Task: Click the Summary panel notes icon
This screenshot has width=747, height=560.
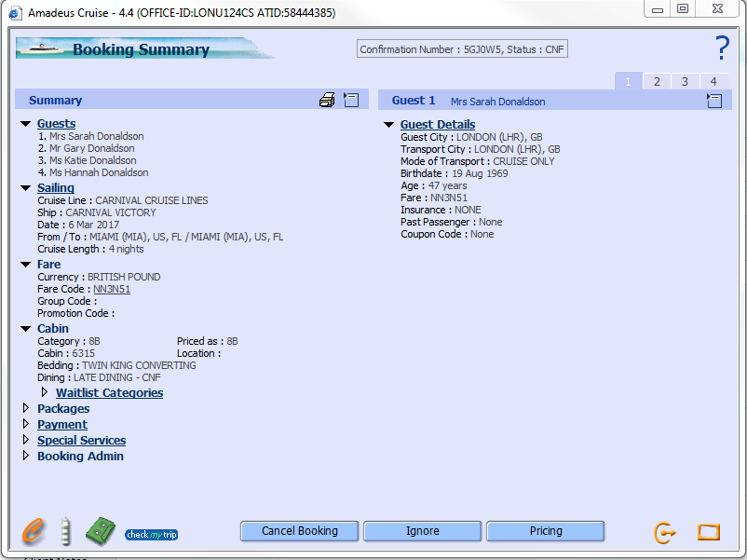Action: click(351, 100)
